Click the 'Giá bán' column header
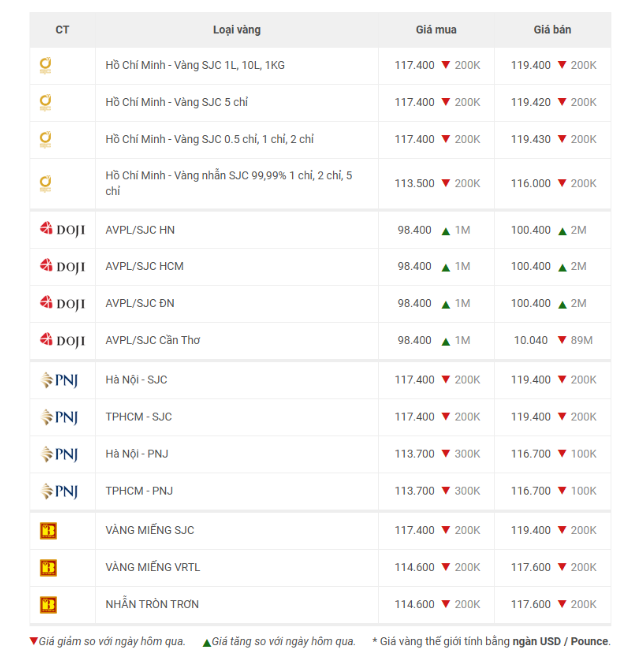This screenshot has height=668, width=638. click(x=552, y=30)
